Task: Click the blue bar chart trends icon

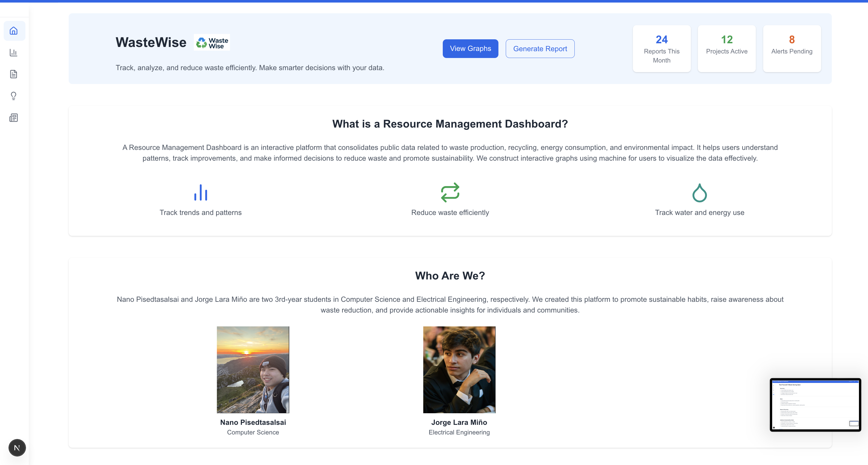Action: (201, 193)
